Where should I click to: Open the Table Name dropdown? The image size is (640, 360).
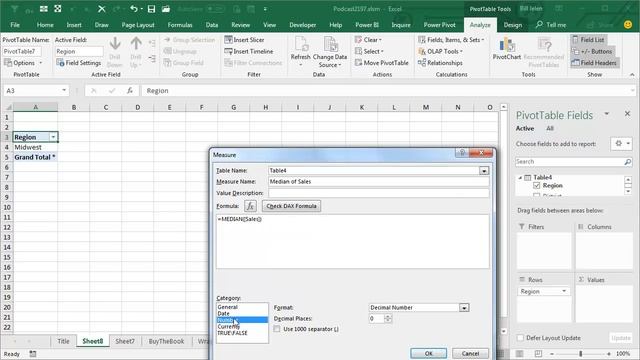coord(484,171)
